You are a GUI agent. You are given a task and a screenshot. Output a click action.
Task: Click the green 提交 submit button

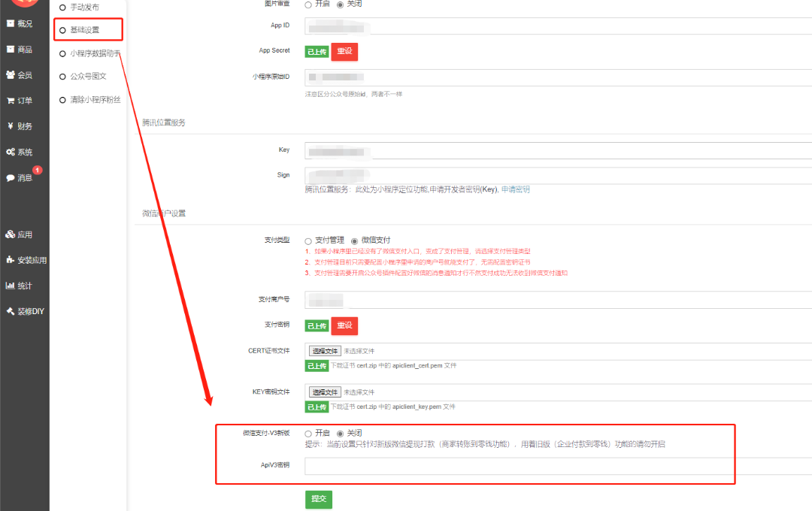[x=318, y=499]
